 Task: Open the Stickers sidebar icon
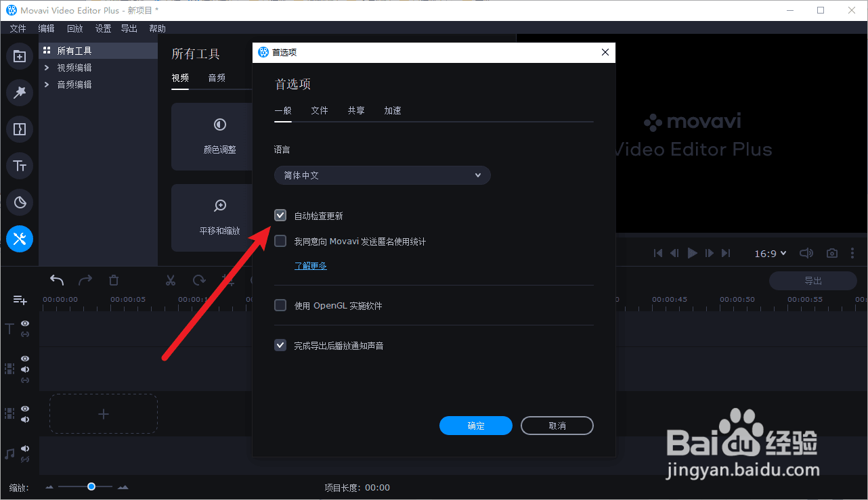click(20, 202)
